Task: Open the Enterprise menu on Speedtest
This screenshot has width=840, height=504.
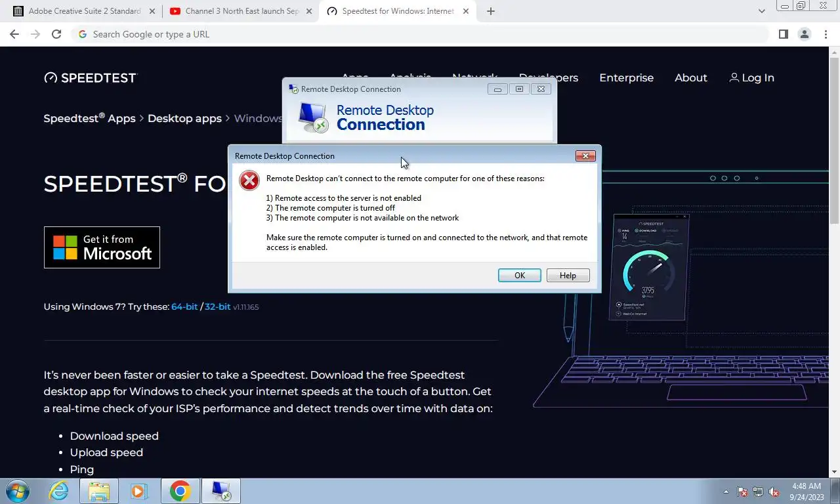Action: (626, 77)
